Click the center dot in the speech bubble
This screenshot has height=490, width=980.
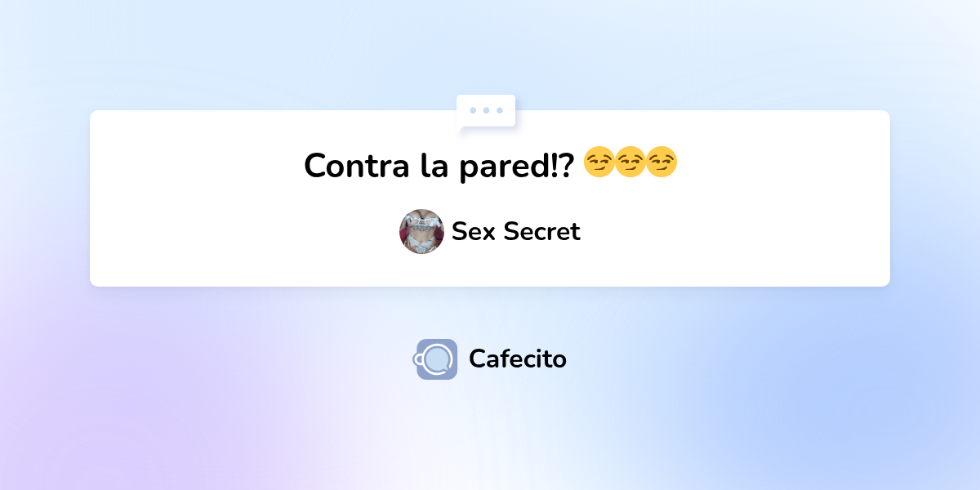(486, 110)
